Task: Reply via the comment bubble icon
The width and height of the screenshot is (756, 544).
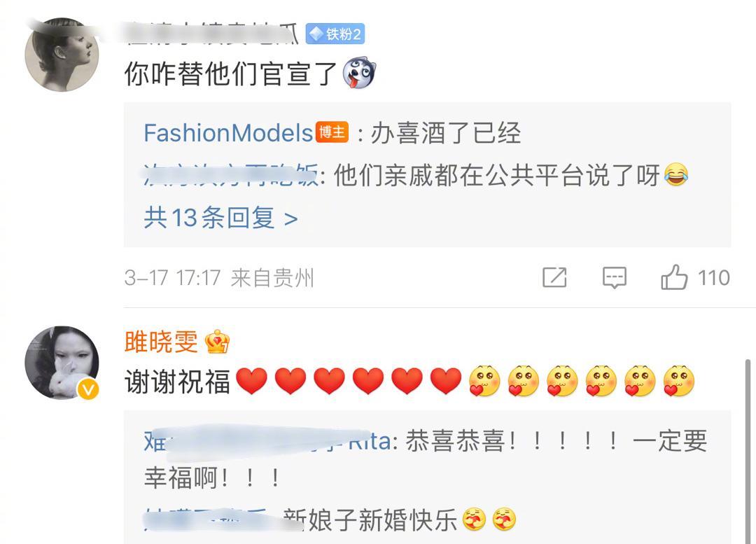Action: click(x=615, y=278)
